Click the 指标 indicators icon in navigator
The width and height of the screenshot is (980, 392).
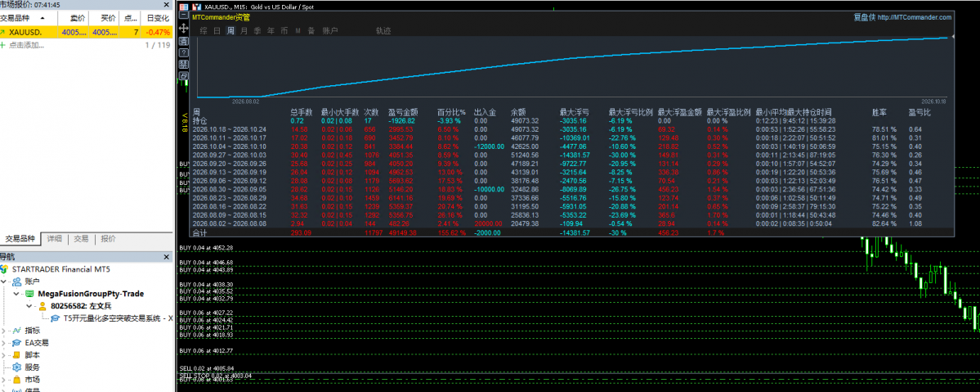pos(17,331)
